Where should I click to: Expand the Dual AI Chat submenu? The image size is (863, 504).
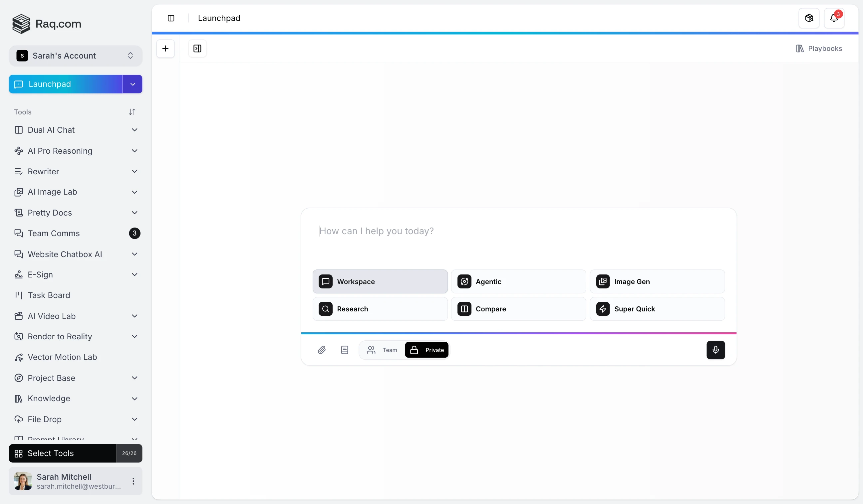[134, 130]
